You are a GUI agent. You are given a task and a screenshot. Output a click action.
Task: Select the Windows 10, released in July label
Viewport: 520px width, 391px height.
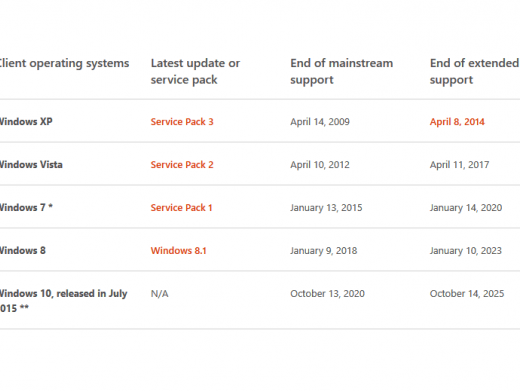point(63,301)
